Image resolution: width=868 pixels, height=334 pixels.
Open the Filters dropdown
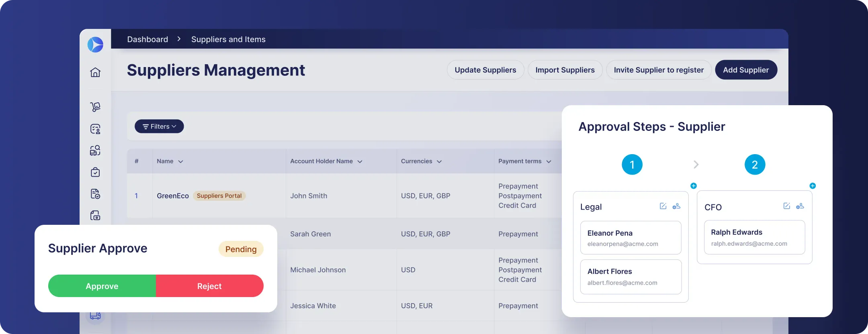(159, 126)
